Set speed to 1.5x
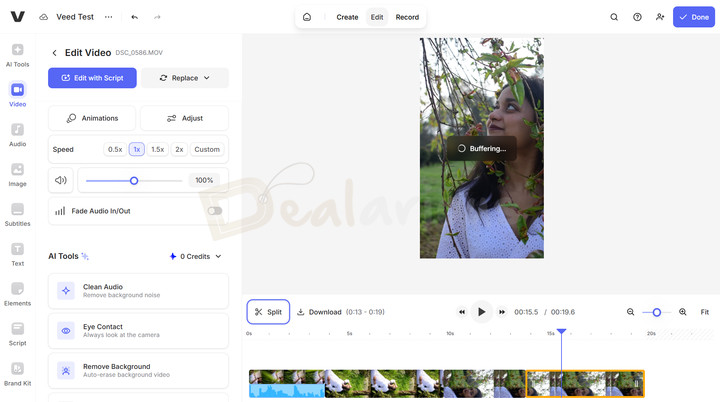This screenshot has width=720, height=402. tap(158, 149)
